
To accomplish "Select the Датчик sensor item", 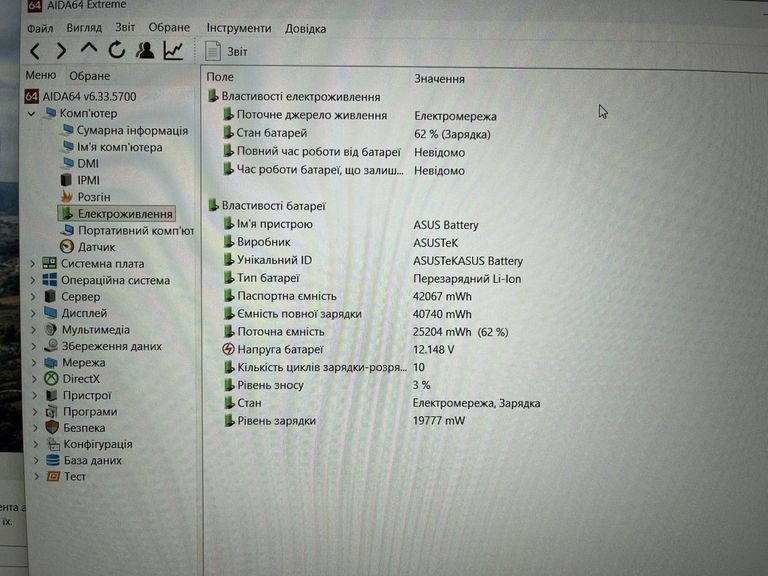I will [96, 247].
